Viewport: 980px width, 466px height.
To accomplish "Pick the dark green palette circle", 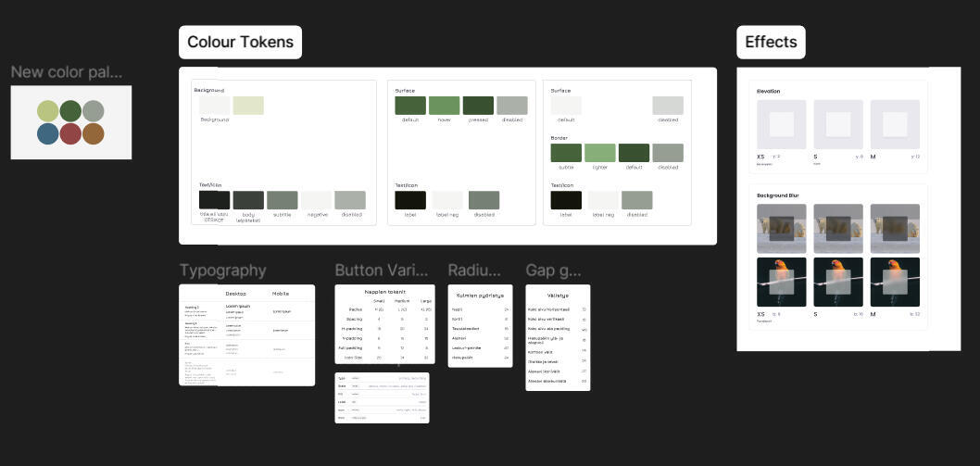I will [70, 111].
